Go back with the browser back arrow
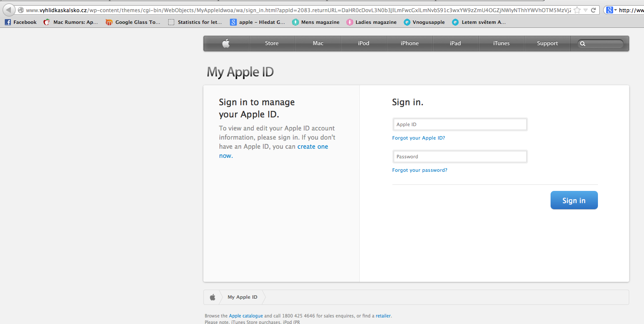This screenshot has height=324, width=644. point(9,10)
